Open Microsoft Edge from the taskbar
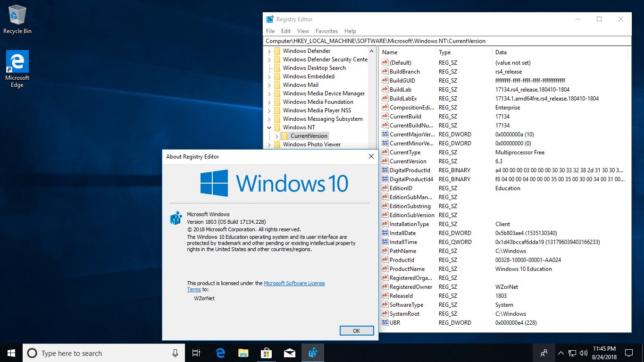Viewport: 644px width, 362px height. pos(220,353)
